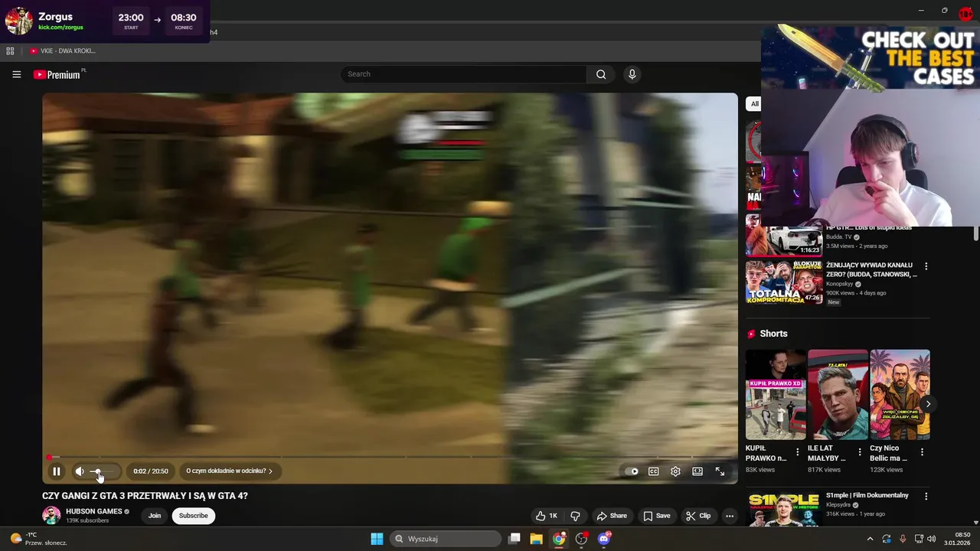Switch to Google Chrome in the taskbar

(560, 539)
